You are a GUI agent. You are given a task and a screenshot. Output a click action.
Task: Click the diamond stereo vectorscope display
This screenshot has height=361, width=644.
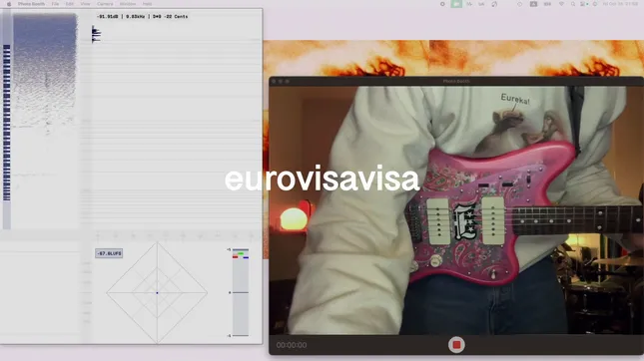[x=157, y=293]
